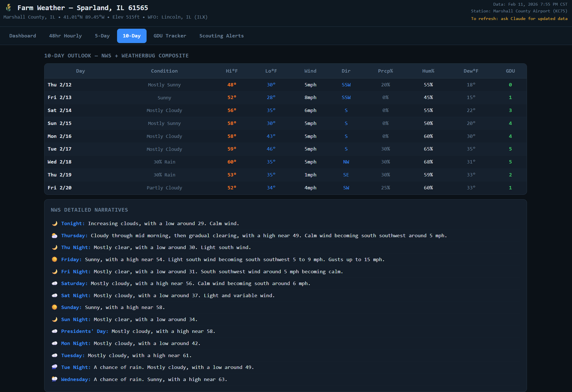Viewport: 572px width, 392px height.
Task: Select the Mon 2/16 row label
Action: point(60,136)
